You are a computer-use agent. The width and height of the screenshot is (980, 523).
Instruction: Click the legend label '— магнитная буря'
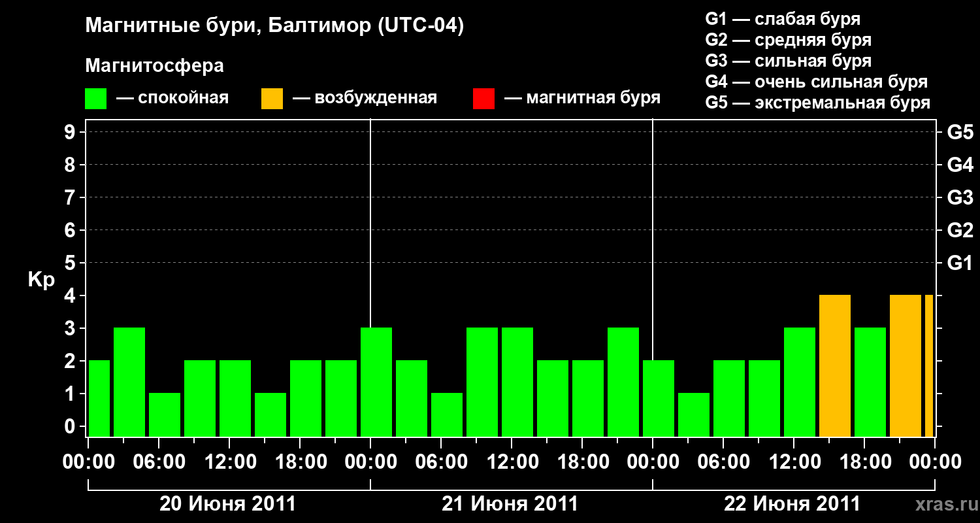pos(582,99)
